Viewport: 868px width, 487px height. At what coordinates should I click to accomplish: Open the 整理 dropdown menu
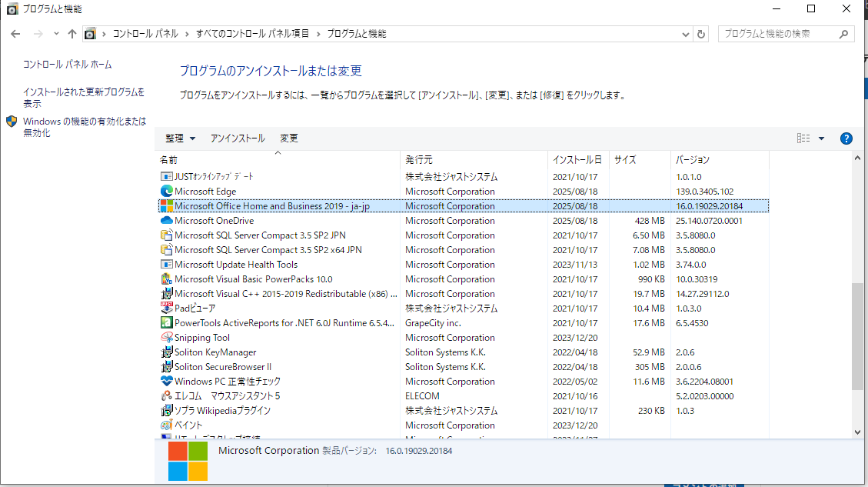181,138
